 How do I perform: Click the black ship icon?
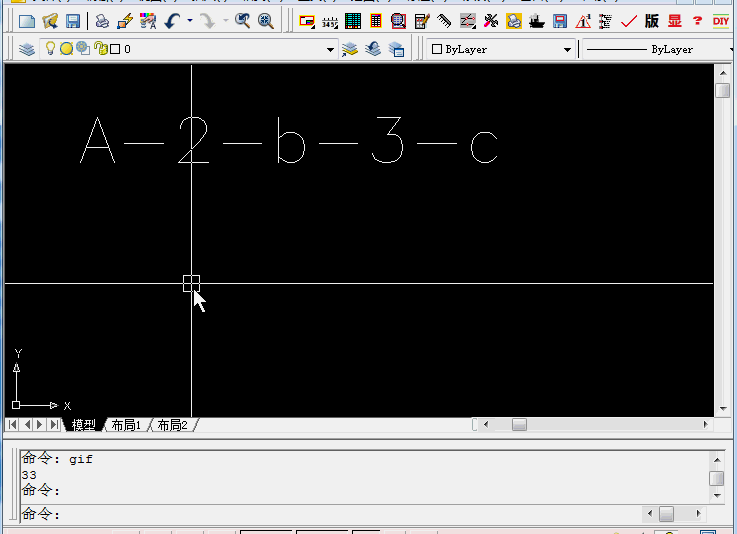click(x=536, y=21)
